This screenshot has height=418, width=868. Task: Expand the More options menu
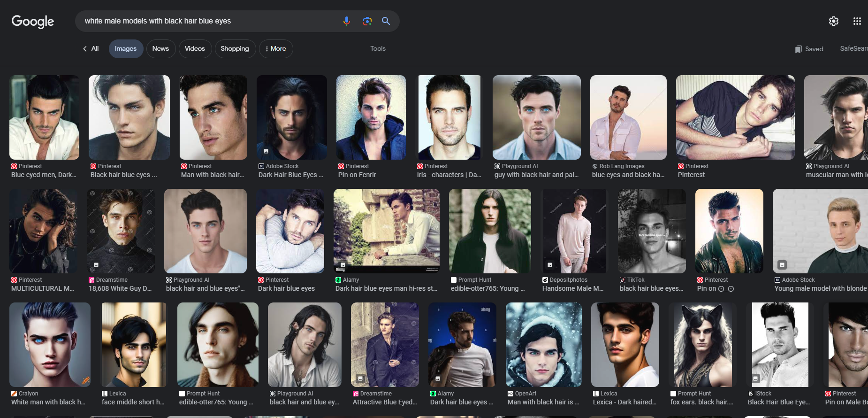(x=276, y=48)
